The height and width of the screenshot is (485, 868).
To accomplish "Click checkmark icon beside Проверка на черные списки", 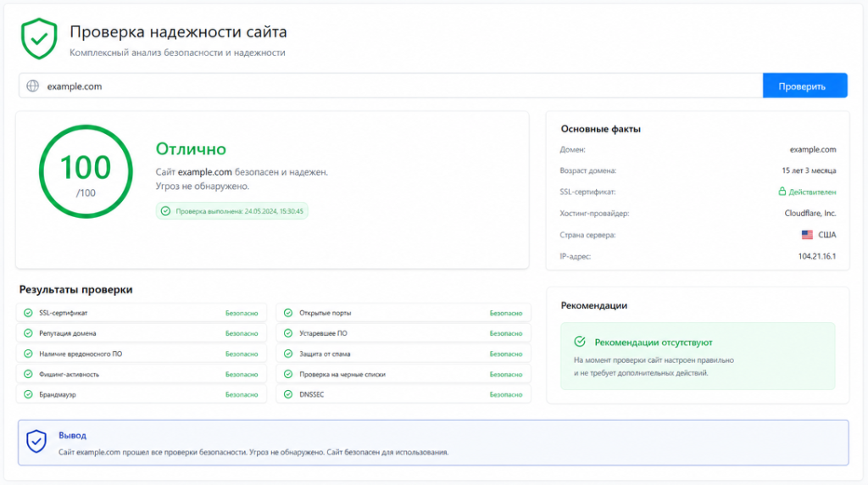I will coord(288,374).
